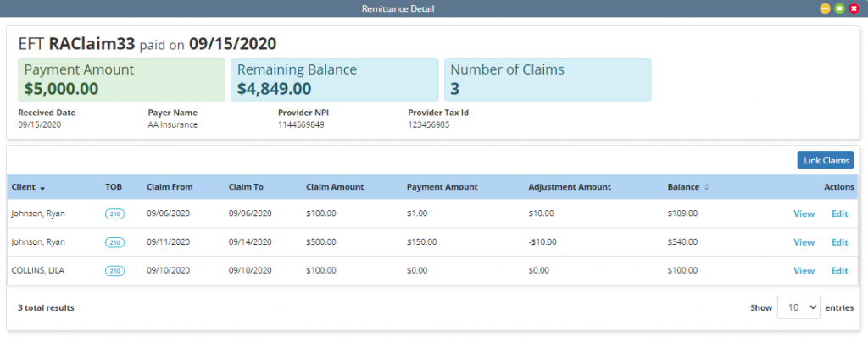The width and height of the screenshot is (868, 343).
Task: Select the Payment Amount $5,000.00 tile
Action: pyautogui.click(x=122, y=80)
